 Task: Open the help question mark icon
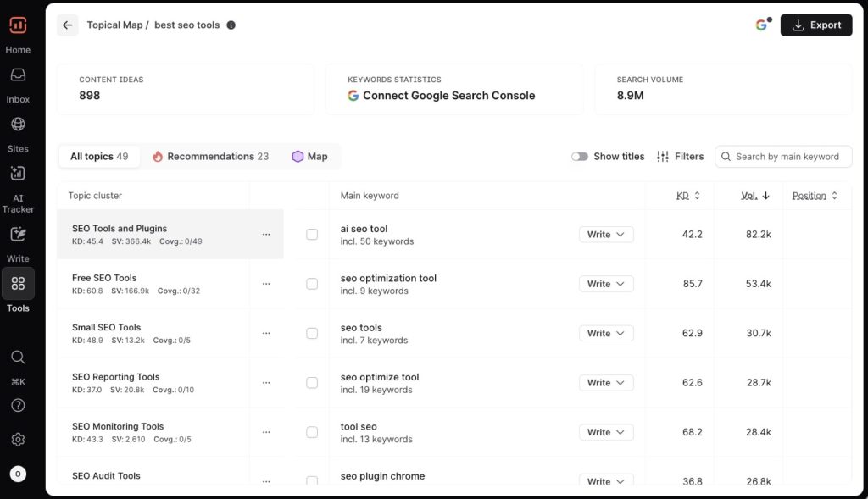pos(18,406)
